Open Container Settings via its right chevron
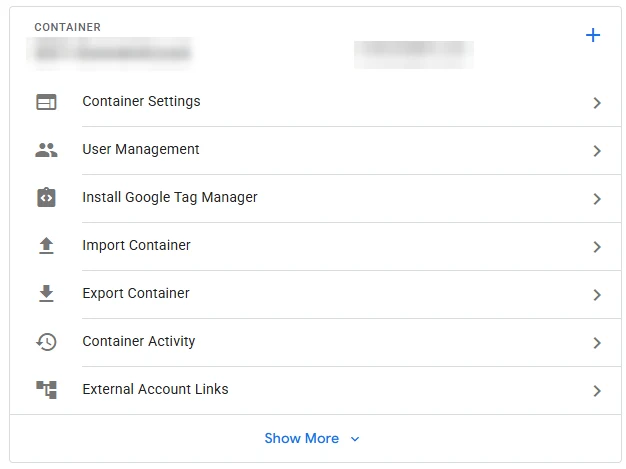 click(597, 103)
